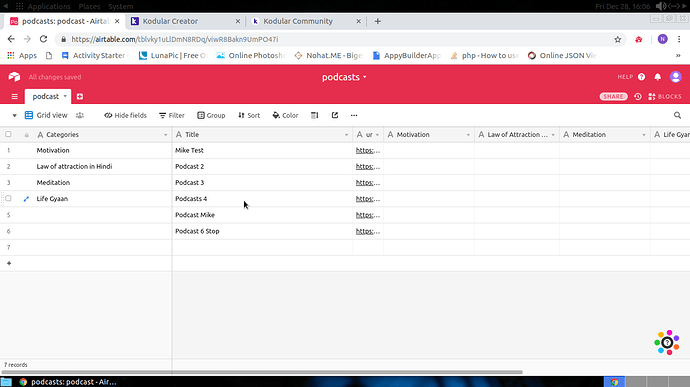Click the search magnifier icon

[677, 115]
